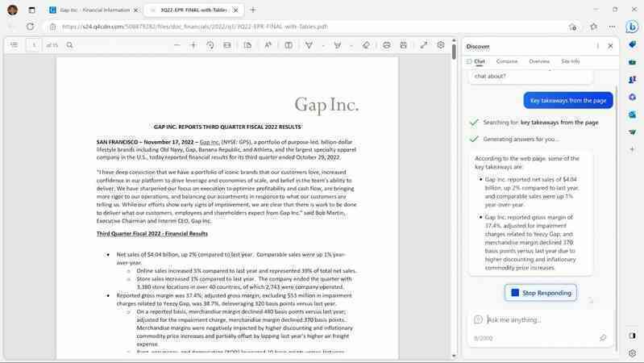644x363 pixels.
Task: Rotate the PDF page
Action: point(210,45)
